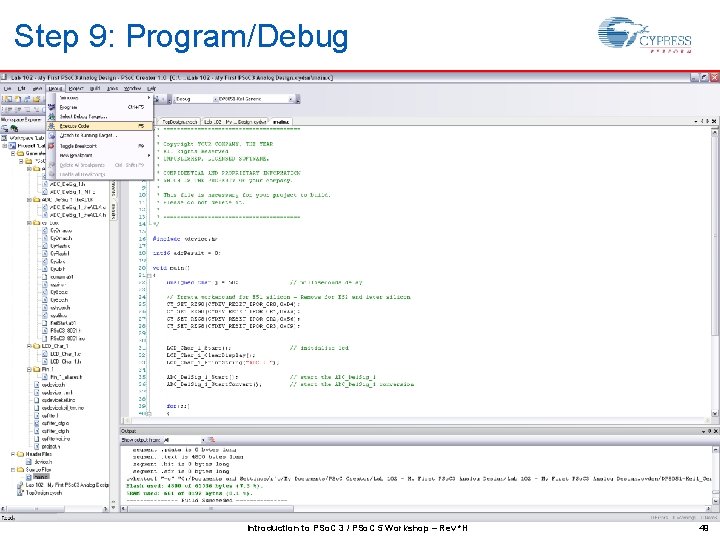Click the Select Debug Target bug icon
The width and height of the screenshot is (720, 540).
[x=52, y=117]
